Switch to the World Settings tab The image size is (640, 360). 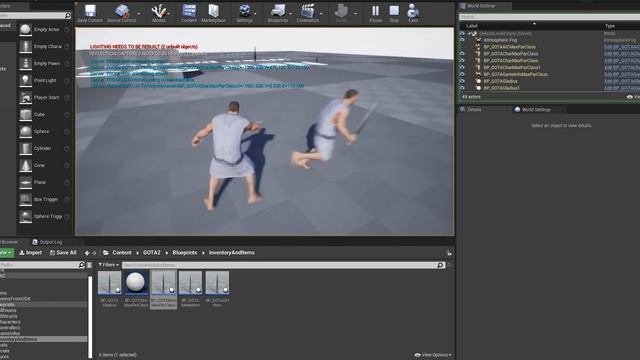click(533, 110)
